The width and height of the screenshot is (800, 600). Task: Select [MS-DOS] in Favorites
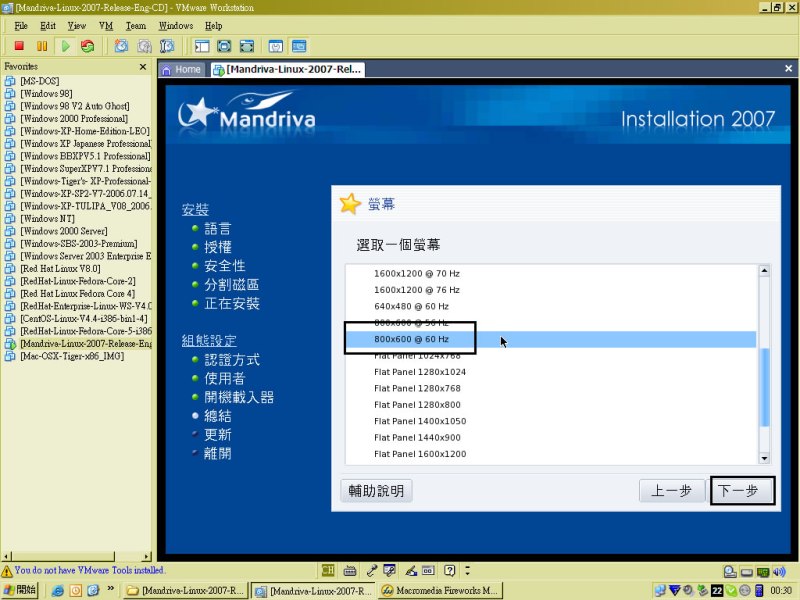39,81
